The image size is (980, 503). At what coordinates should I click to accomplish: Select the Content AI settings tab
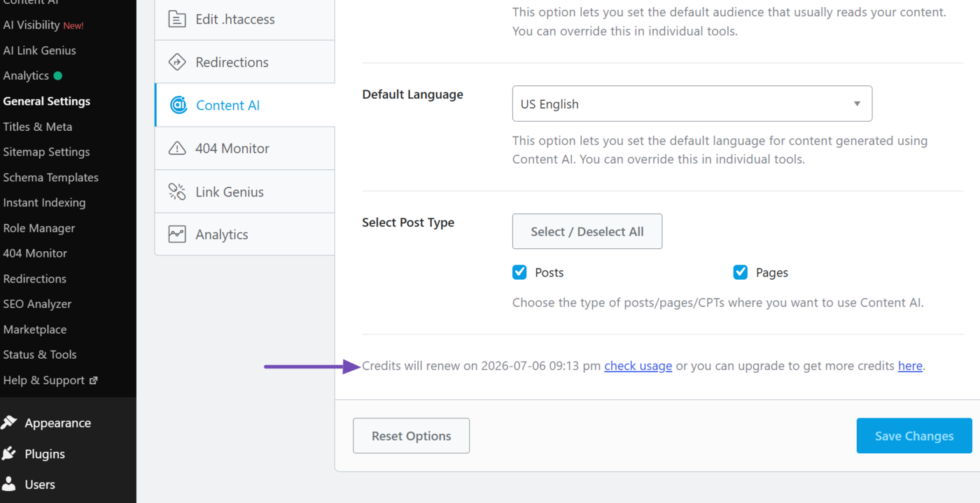(x=244, y=105)
